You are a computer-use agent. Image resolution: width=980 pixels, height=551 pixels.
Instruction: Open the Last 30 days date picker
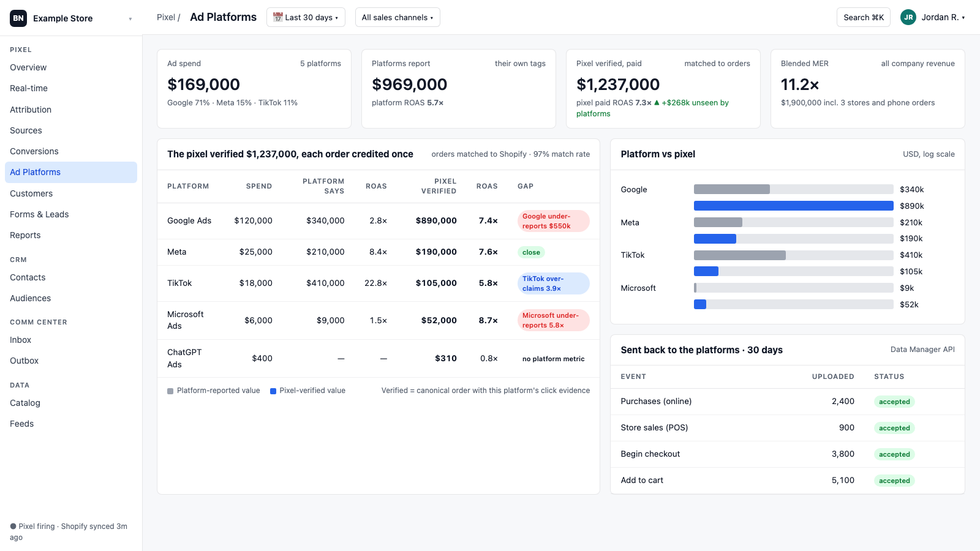(306, 17)
